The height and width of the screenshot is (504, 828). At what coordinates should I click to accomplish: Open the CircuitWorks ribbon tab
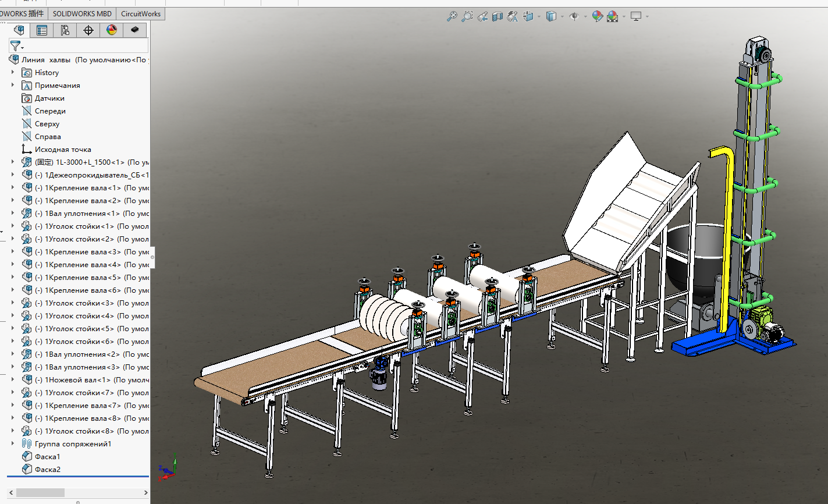click(141, 13)
